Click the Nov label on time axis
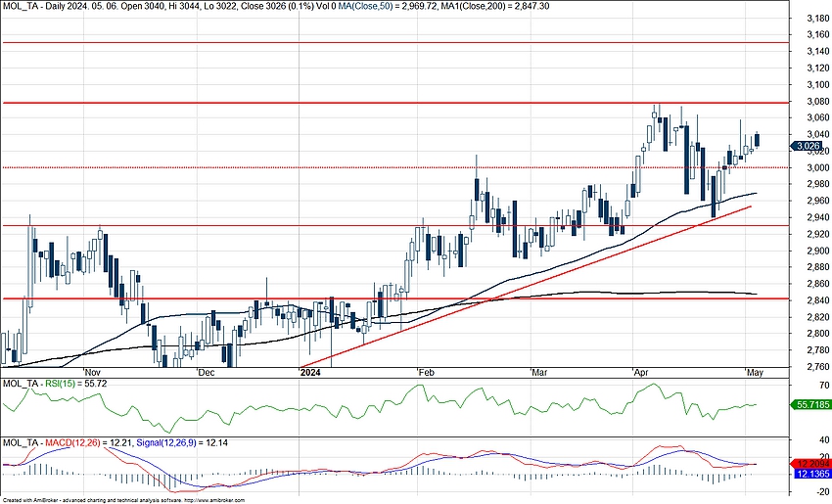832x504 pixels. 93,373
